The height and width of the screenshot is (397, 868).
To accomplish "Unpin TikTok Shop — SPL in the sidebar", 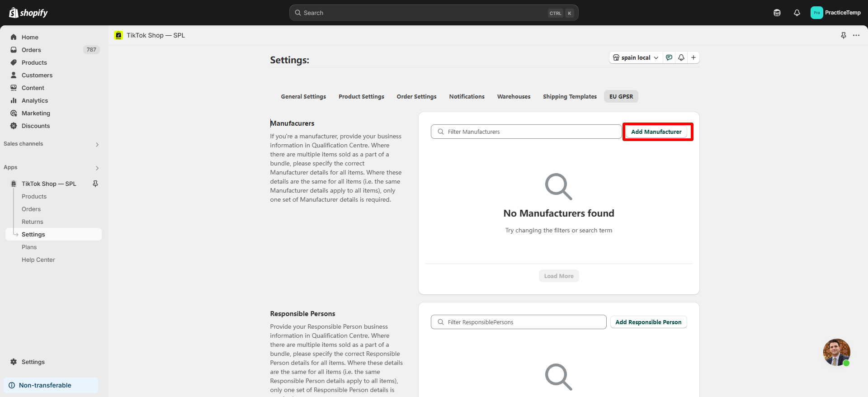I will click(x=95, y=184).
